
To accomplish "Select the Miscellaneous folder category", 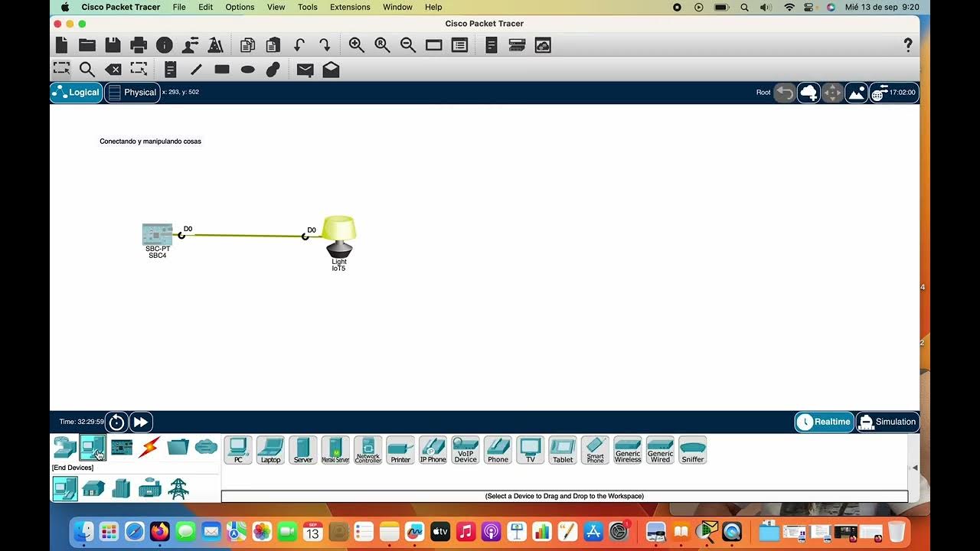I will (178, 448).
